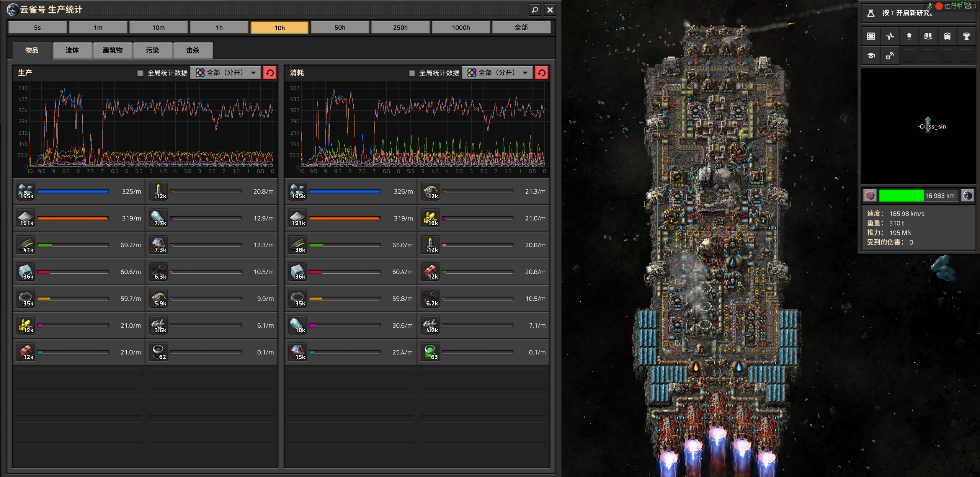
Task: Click the 30.6/m rate under 消耗
Action: (x=402, y=325)
